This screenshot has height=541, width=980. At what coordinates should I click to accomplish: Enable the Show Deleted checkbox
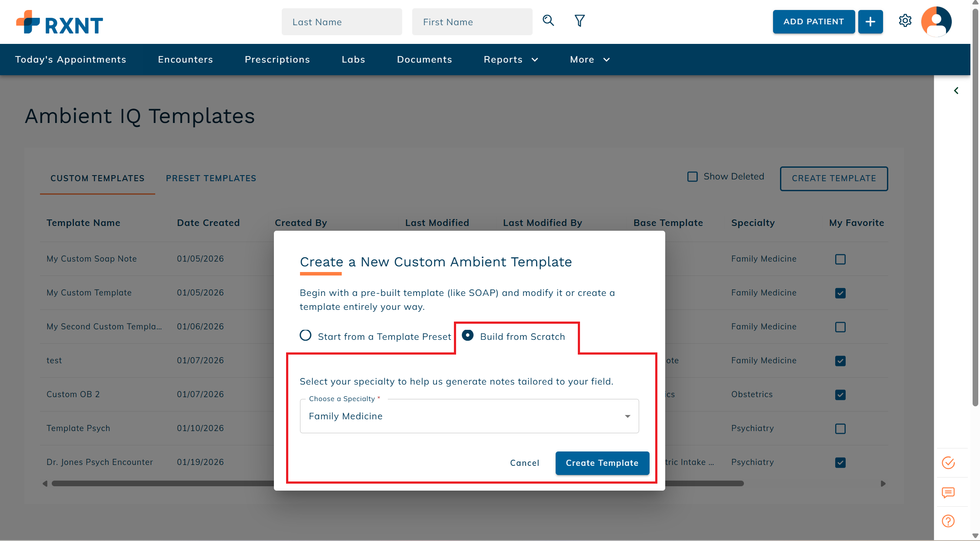pyautogui.click(x=692, y=176)
